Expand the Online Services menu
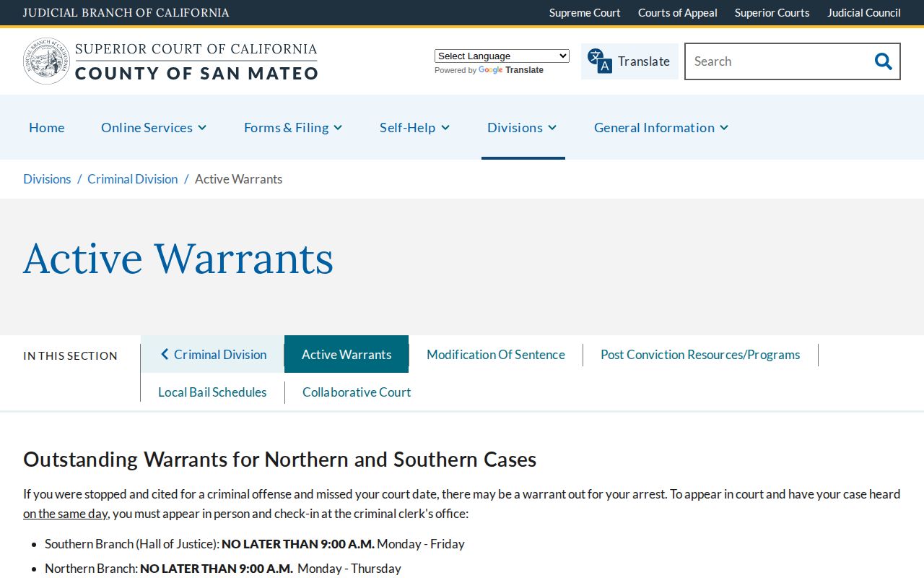Viewport: 924px width, 578px height. tap(154, 127)
